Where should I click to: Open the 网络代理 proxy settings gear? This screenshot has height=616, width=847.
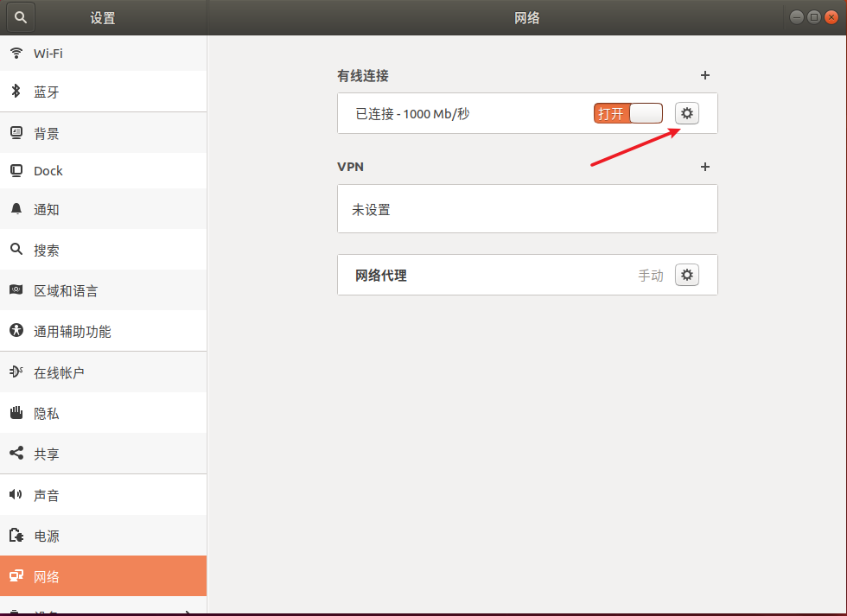point(686,274)
